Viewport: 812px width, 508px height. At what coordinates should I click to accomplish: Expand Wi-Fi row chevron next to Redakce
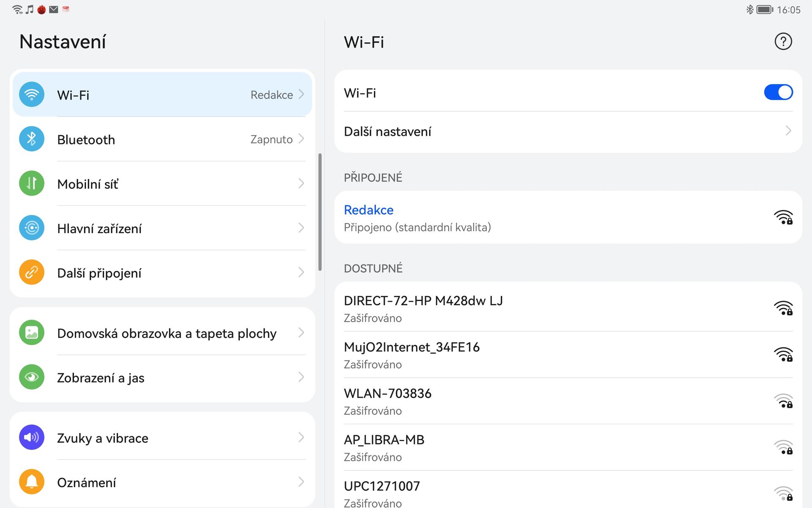[301, 94]
